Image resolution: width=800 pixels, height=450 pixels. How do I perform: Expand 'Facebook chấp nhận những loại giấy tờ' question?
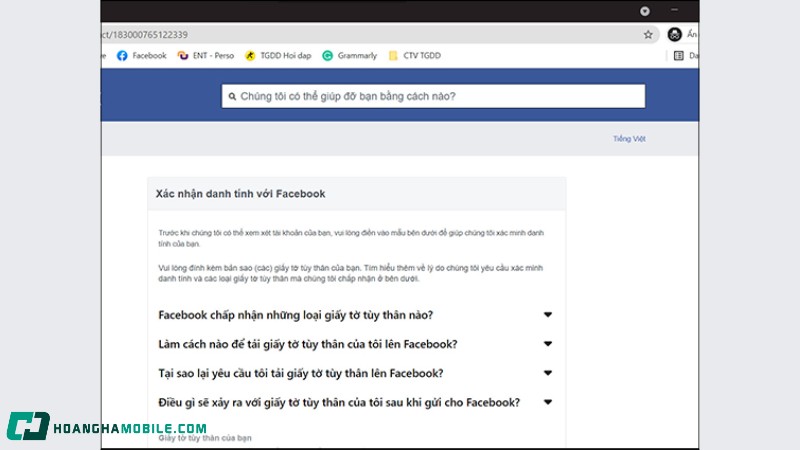355,315
